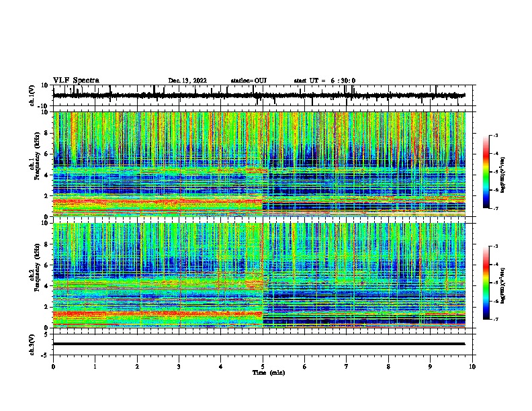
Task: Click the ch.1 voltage waveform trace
Action: [259, 95]
